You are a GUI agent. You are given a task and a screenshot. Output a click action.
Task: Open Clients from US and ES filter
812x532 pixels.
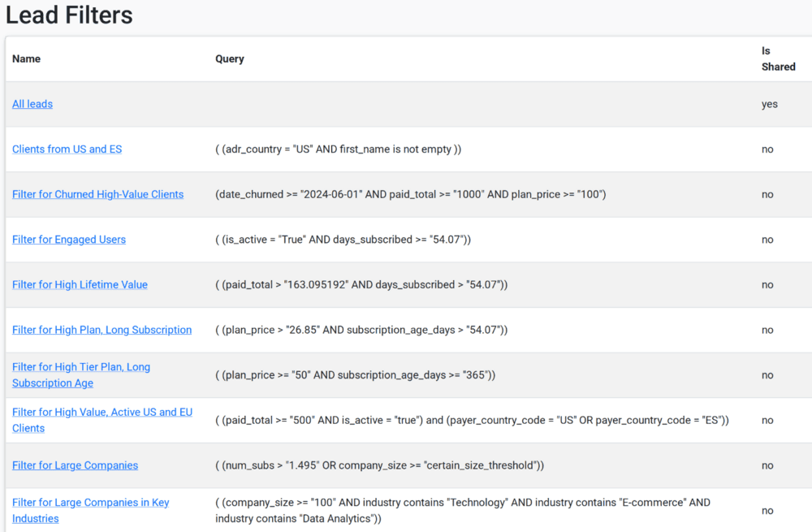[67, 149]
